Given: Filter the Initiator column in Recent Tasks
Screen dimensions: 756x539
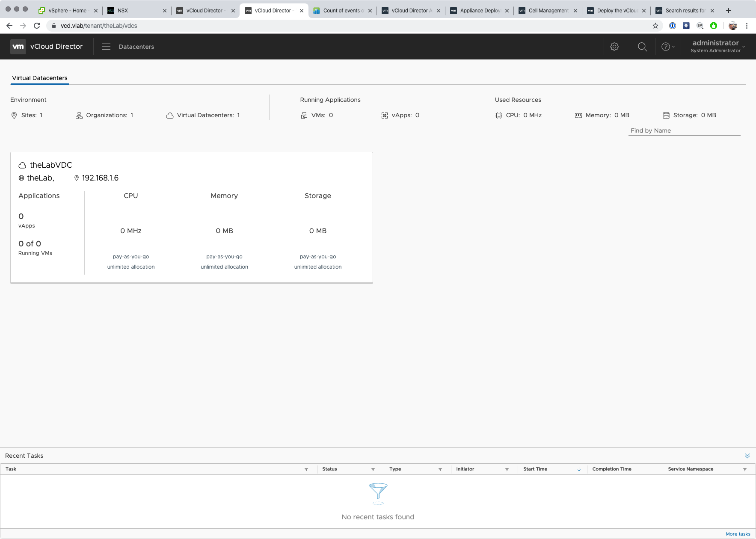Looking at the screenshot, I should 507,469.
